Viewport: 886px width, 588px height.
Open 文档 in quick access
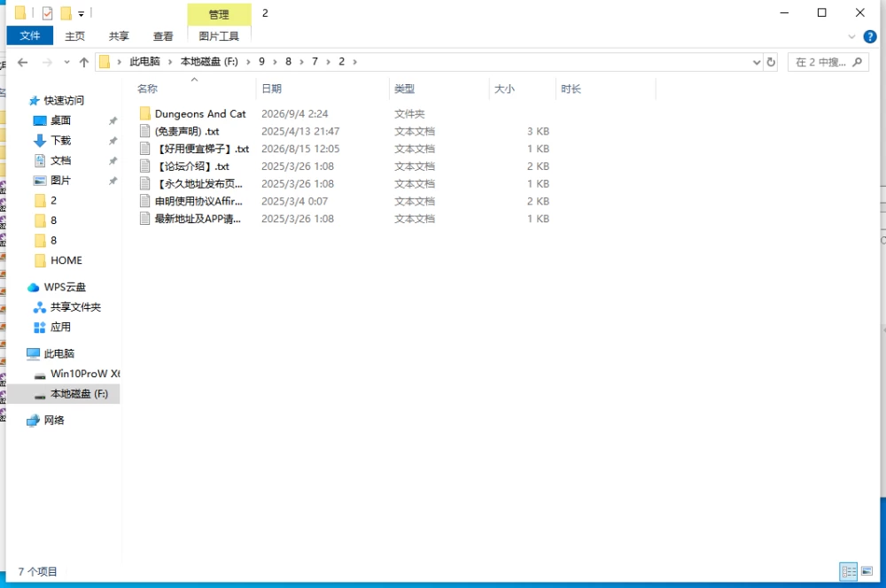(60, 160)
